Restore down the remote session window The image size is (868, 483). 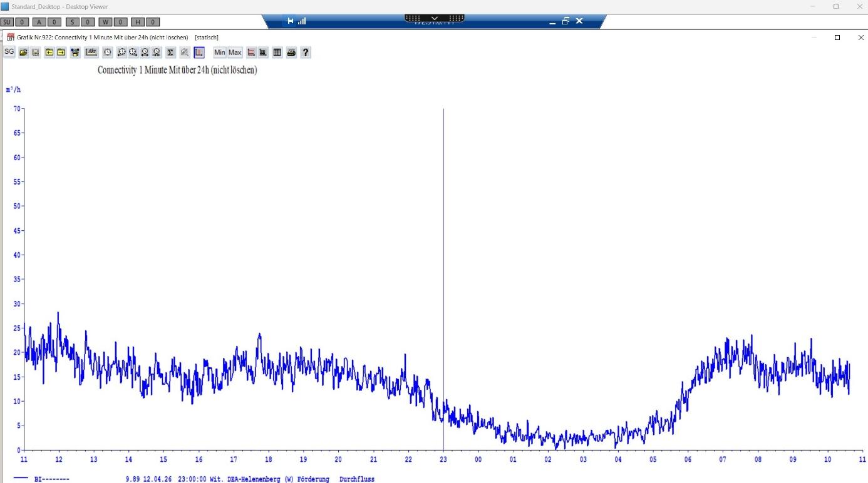pyautogui.click(x=566, y=21)
